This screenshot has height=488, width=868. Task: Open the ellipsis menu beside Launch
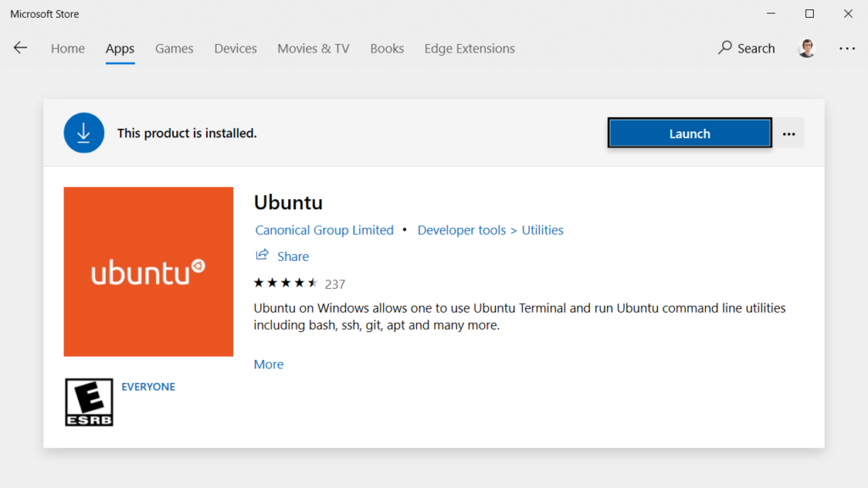pyautogui.click(x=789, y=133)
